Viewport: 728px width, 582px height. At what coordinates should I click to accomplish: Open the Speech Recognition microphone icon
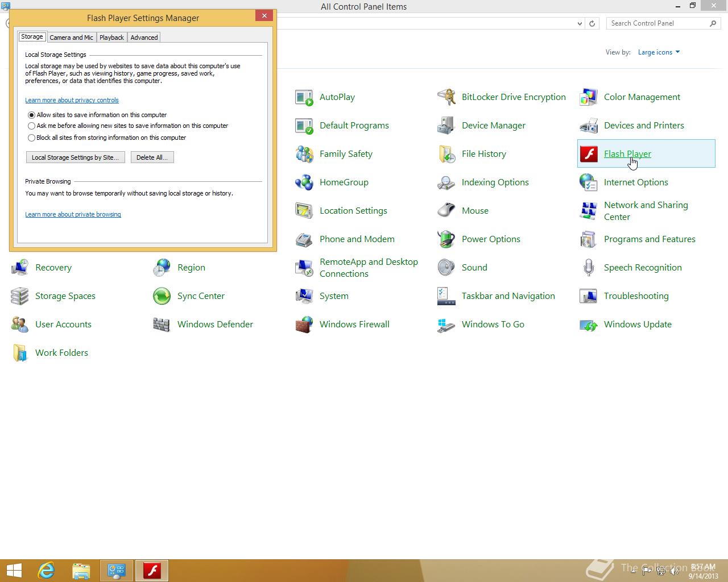[589, 268]
